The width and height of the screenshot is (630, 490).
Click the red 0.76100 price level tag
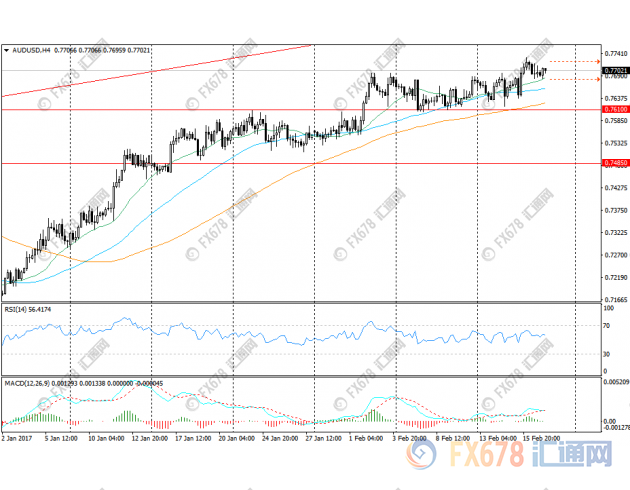[614, 109]
